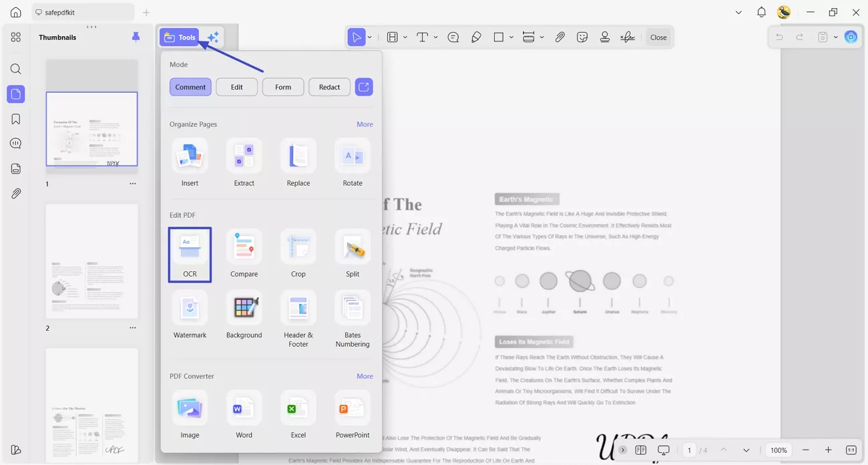
Task: Select the sticky note comment tool
Action: coord(453,37)
